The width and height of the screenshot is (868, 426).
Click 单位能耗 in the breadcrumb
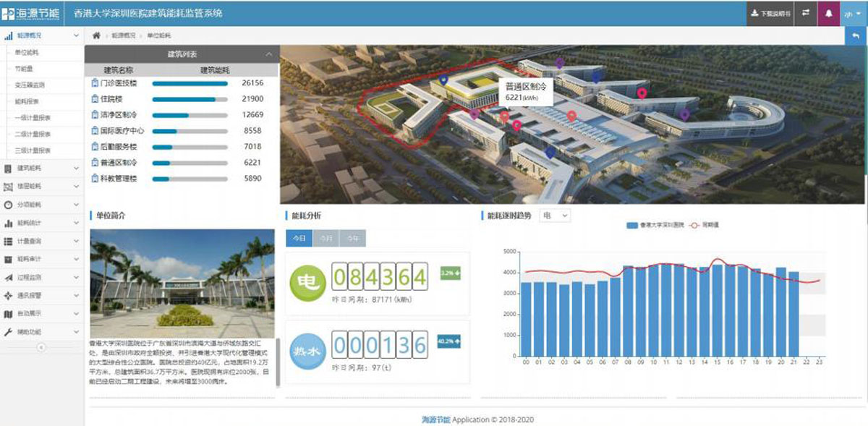point(158,35)
